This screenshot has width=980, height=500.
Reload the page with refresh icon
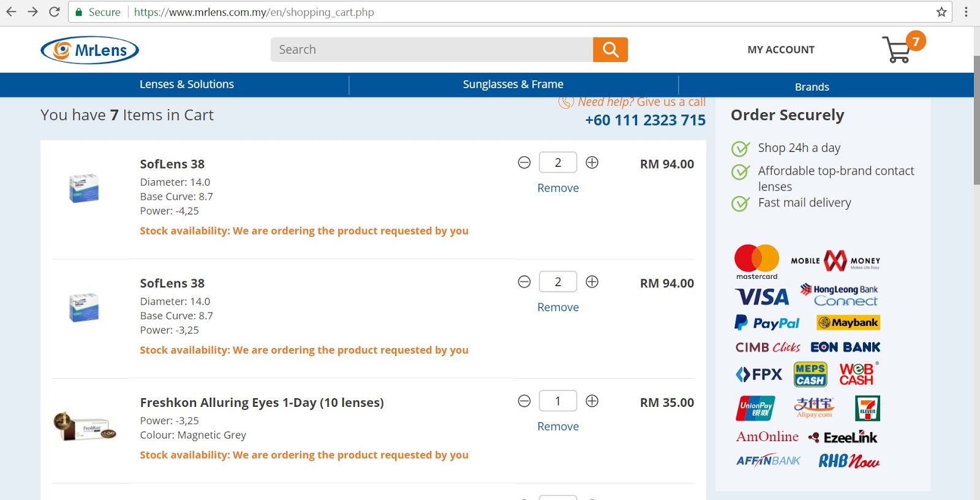coord(55,12)
